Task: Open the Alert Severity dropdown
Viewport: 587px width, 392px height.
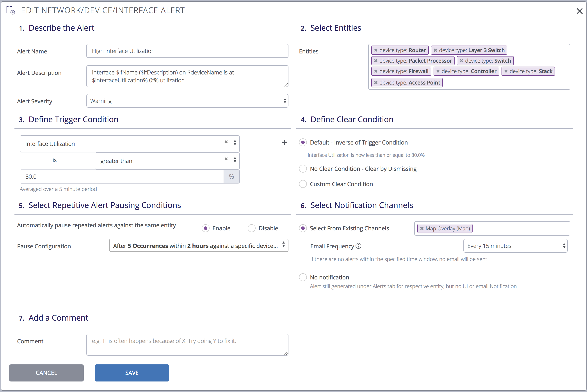Action: 187,101
